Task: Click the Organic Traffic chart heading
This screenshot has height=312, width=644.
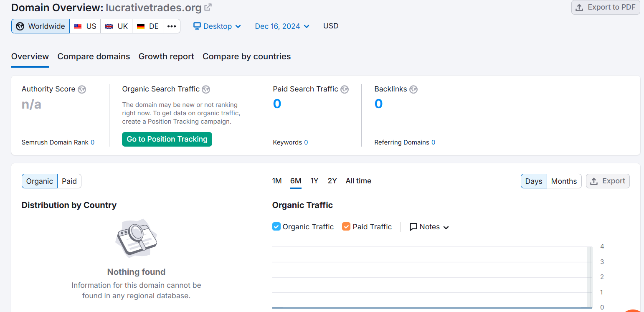Action: pos(302,205)
